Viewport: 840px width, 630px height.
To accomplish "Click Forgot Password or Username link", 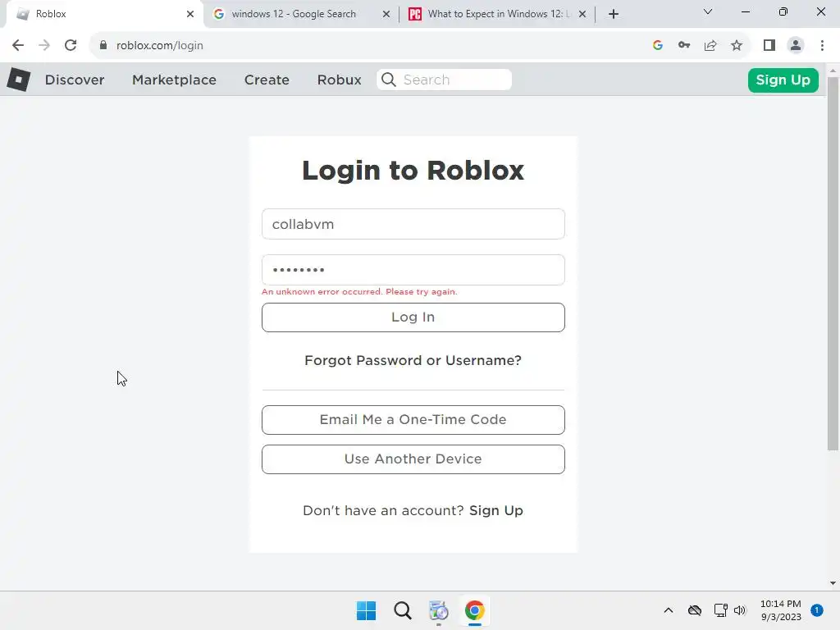I will [413, 361].
